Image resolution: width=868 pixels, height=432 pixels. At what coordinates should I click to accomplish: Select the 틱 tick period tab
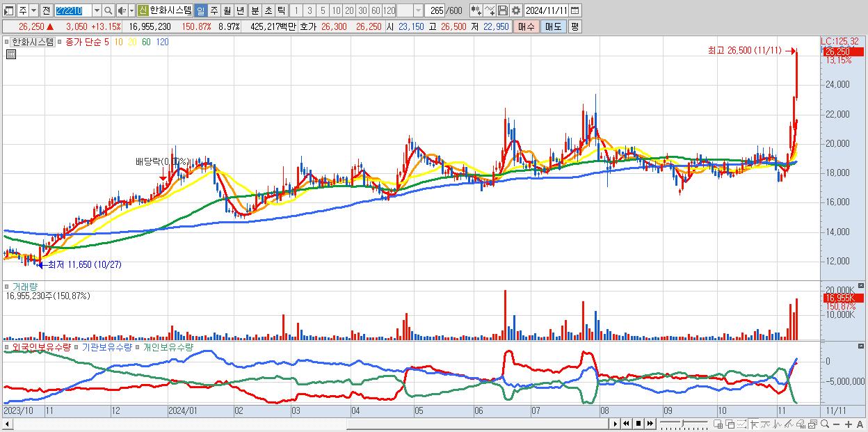click(x=280, y=10)
